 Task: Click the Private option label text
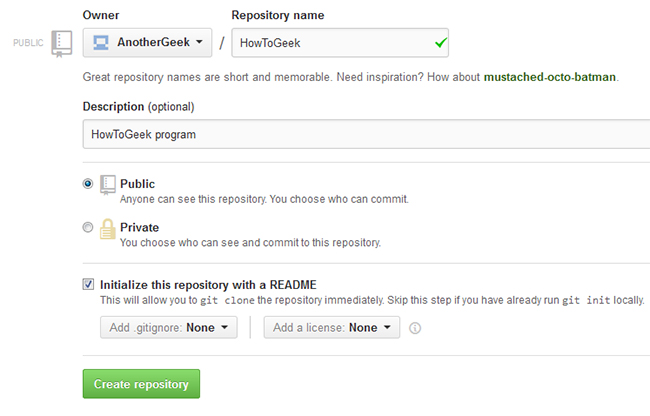pos(139,227)
